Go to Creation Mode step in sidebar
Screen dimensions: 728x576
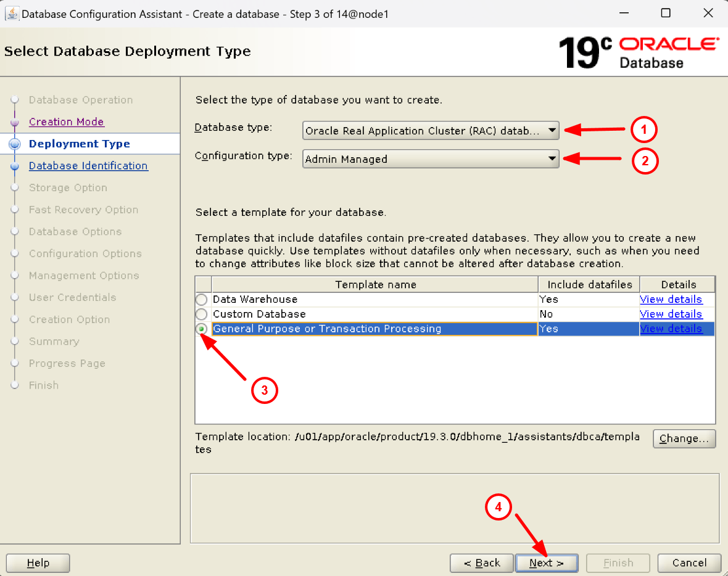pyautogui.click(x=67, y=122)
